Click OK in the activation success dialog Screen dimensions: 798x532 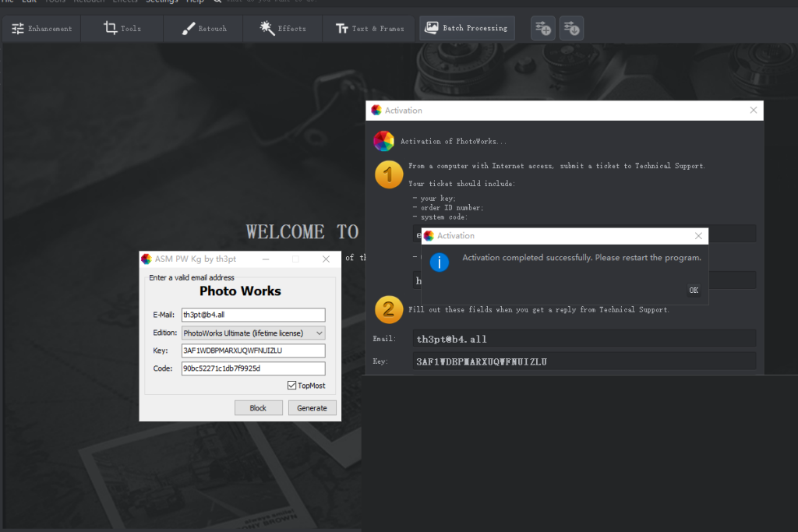tap(694, 290)
